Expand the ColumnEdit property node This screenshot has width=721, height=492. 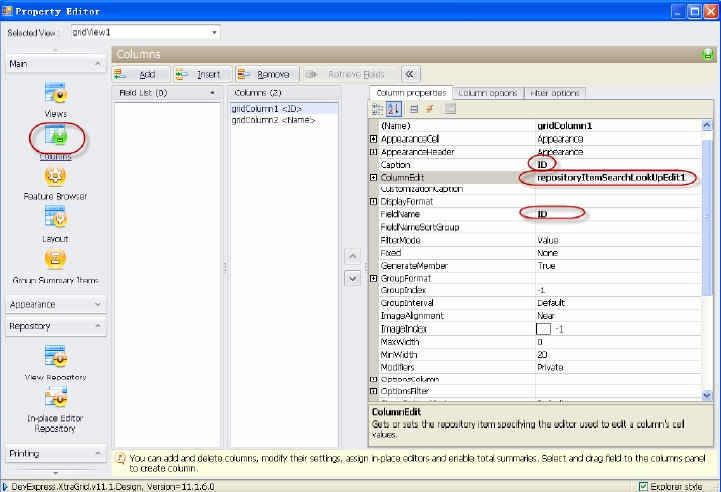click(373, 177)
